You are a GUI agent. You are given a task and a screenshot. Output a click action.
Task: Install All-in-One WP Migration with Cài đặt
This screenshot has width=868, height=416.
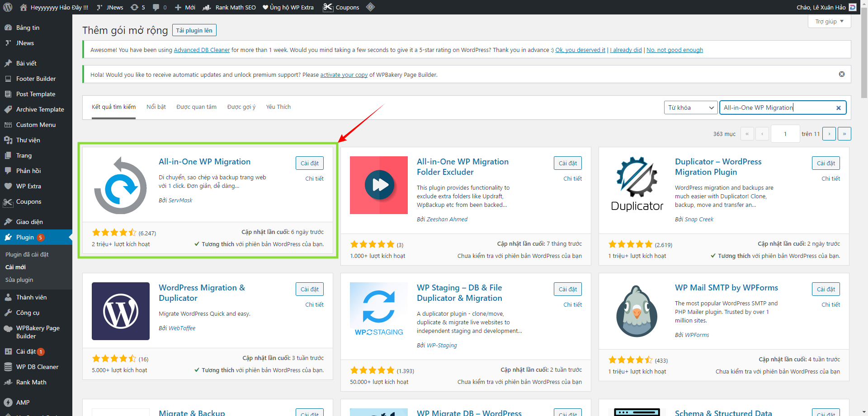pyautogui.click(x=309, y=163)
